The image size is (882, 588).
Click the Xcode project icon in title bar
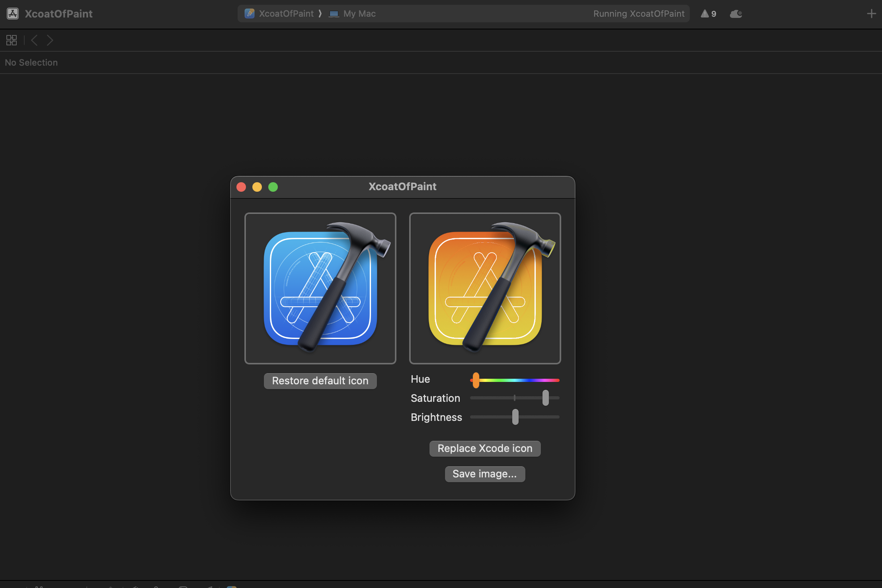[12, 14]
